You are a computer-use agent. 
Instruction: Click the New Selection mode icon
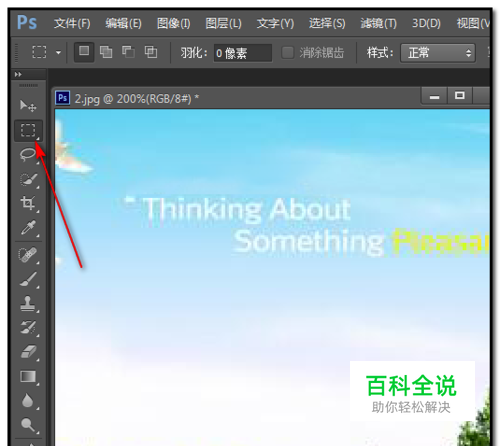coord(84,52)
